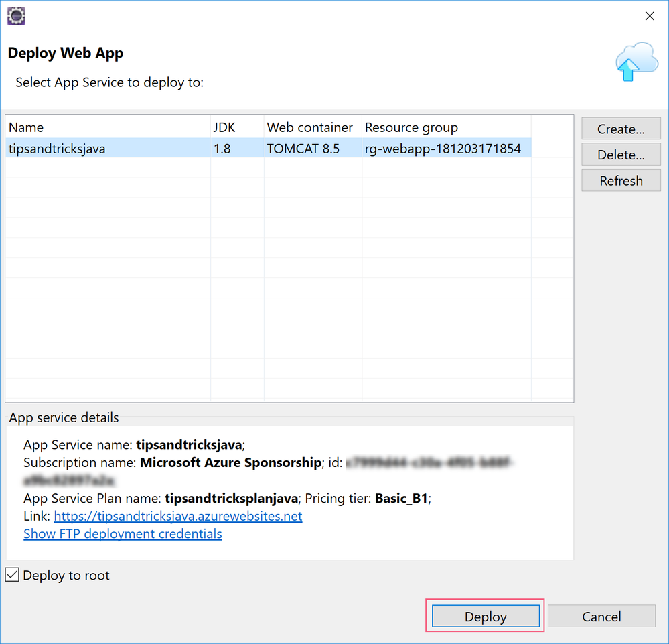Image resolution: width=669 pixels, height=644 pixels.
Task: Click the Eclipse icon in title bar
Action: 16,16
